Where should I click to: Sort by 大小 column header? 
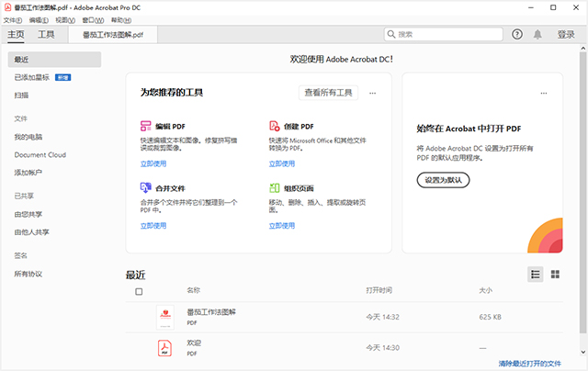tap(486, 290)
